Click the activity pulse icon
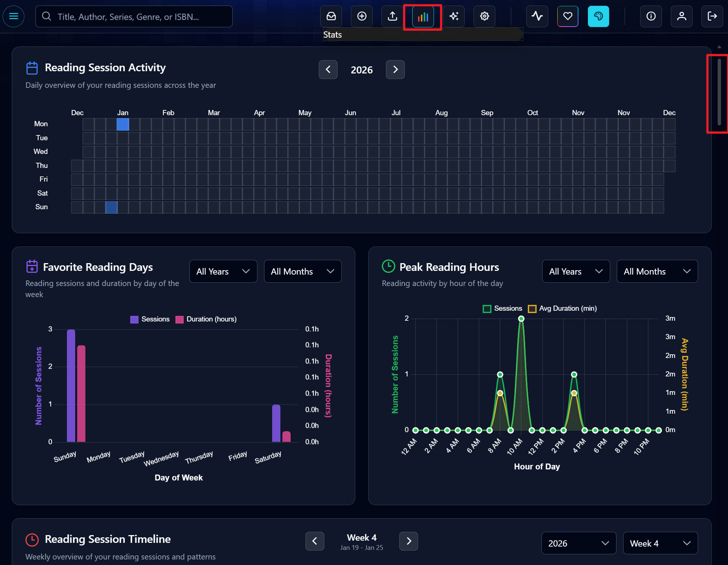The width and height of the screenshot is (728, 565). point(537,16)
